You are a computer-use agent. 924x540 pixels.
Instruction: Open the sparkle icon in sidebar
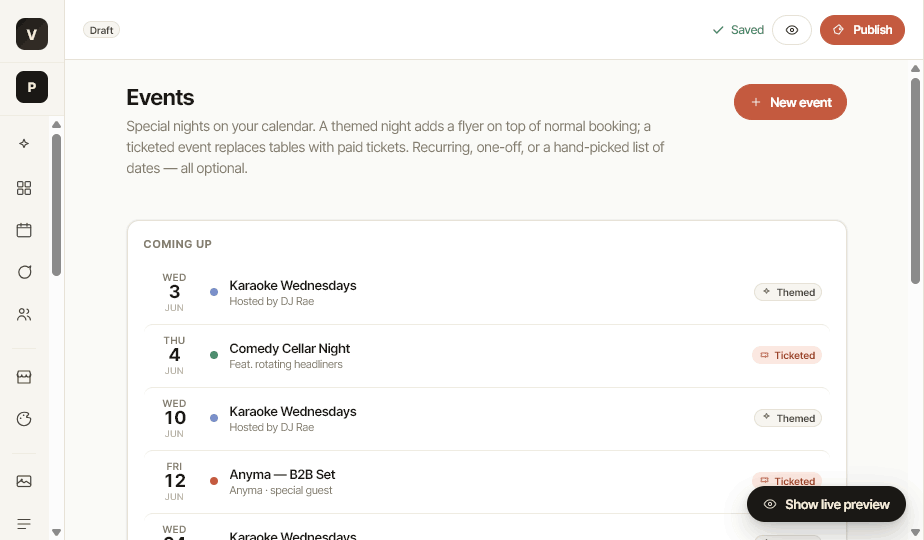24,143
